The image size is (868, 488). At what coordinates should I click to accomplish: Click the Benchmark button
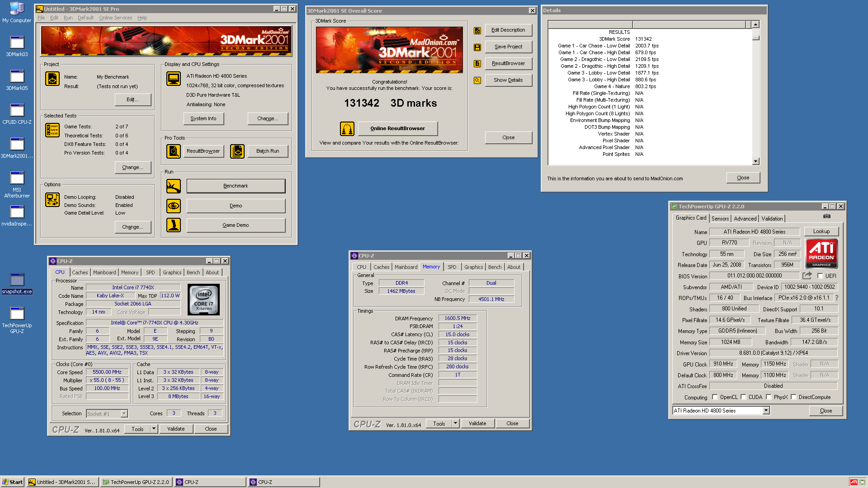click(x=236, y=186)
